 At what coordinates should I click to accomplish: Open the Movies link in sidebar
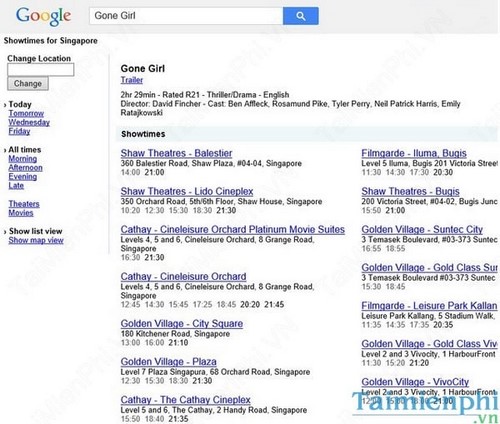tap(21, 213)
